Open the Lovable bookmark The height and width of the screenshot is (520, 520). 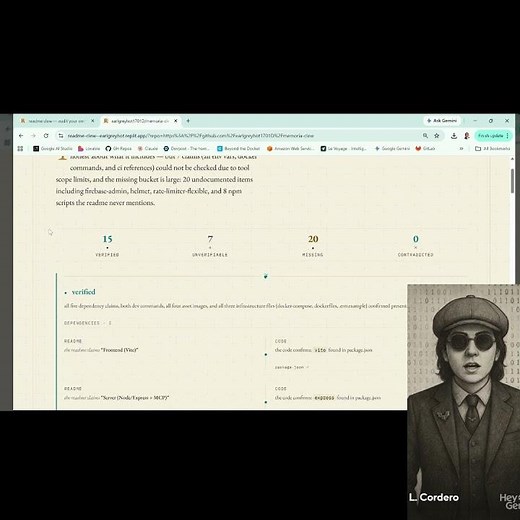tap(89, 149)
